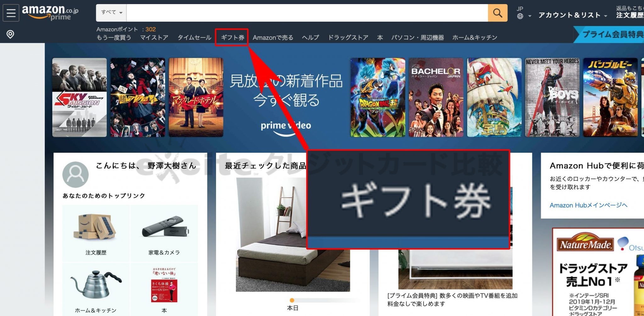644x316 pixels.
Task: Go to タイムセール in the nav bar
Action: pyautogui.click(x=194, y=37)
